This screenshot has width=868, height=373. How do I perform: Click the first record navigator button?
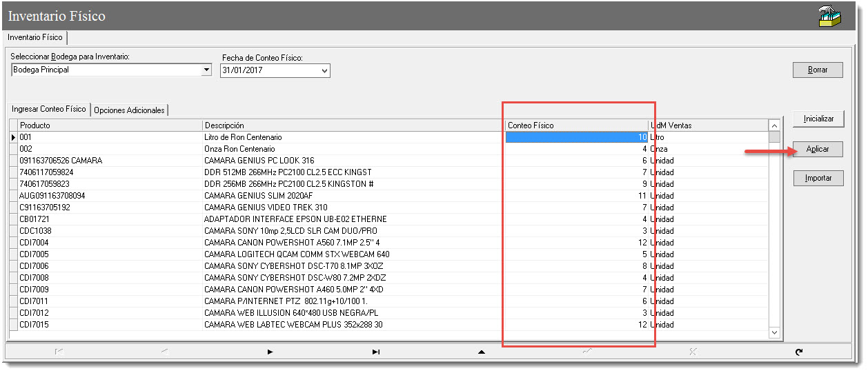pos(59,352)
